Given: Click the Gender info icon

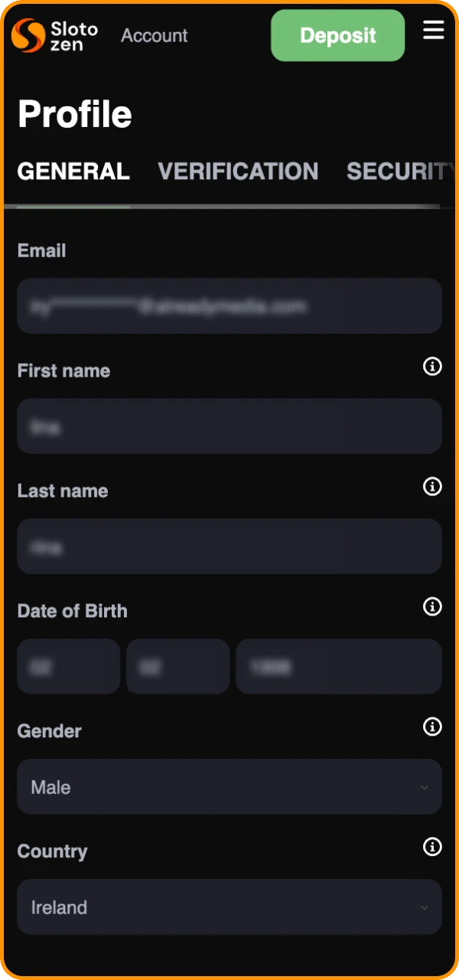Looking at the screenshot, I should coord(432,727).
